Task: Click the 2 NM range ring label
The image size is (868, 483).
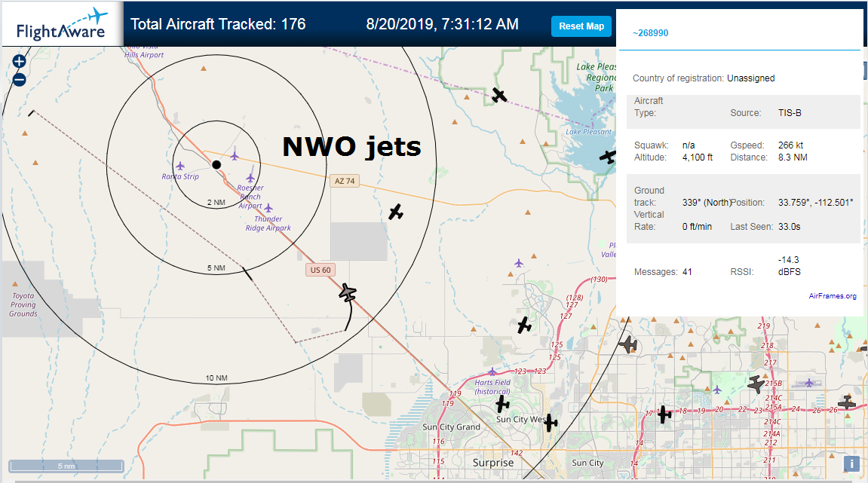Action: click(216, 203)
